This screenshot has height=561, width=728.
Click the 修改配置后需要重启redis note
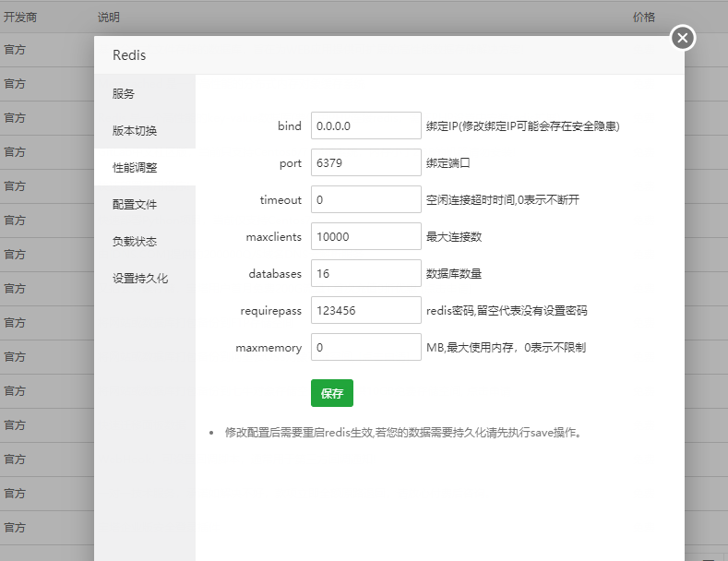pos(403,433)
